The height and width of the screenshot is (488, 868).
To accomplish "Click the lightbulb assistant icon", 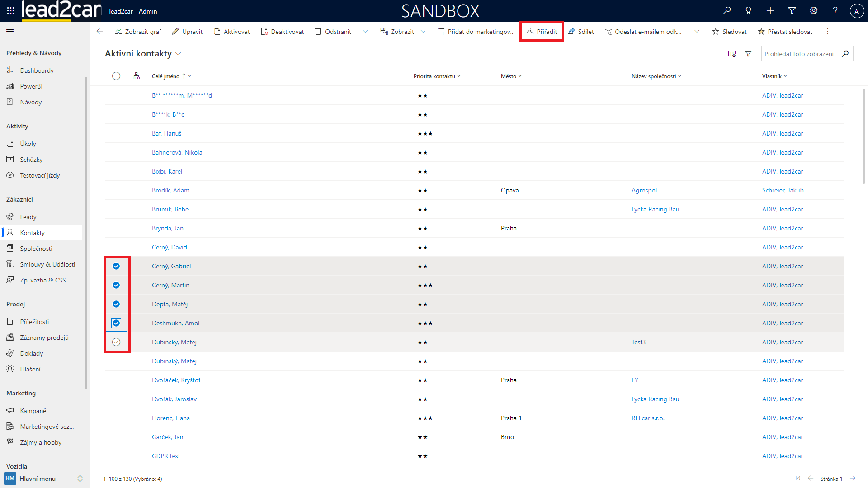I will pyautogui.click(x=748, y=11).
